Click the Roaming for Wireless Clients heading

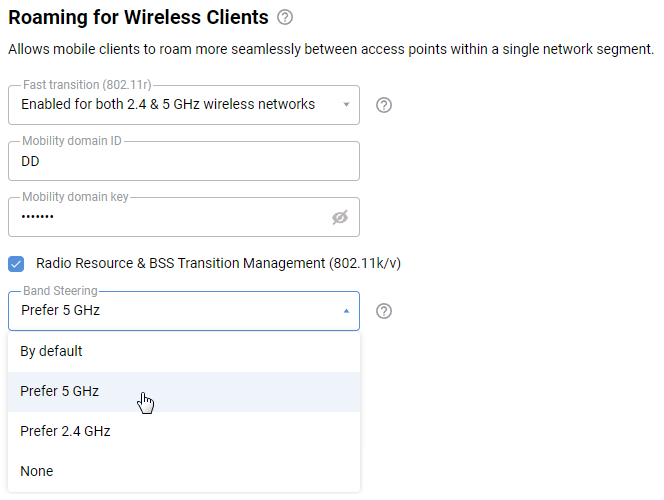click(138, 17)
